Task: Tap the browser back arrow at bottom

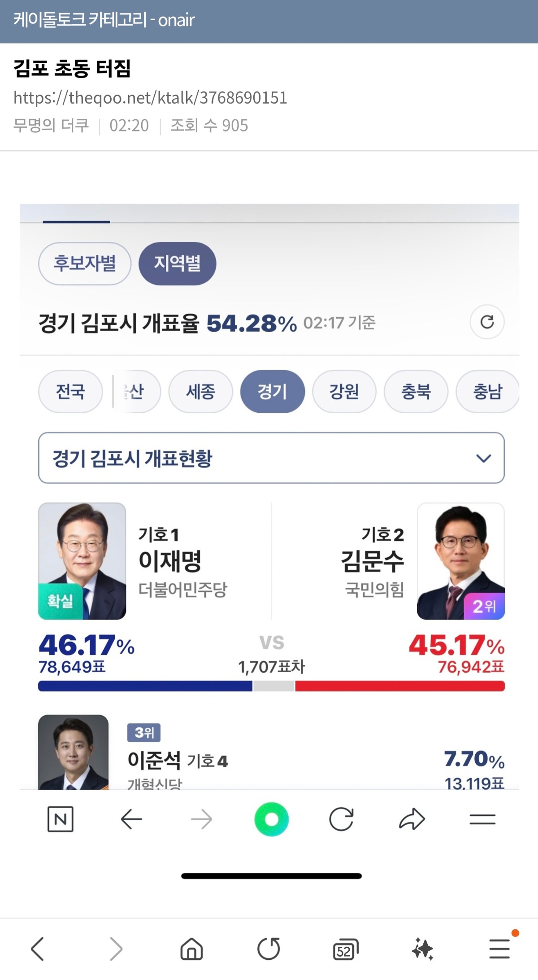Action: pos(38,949)
